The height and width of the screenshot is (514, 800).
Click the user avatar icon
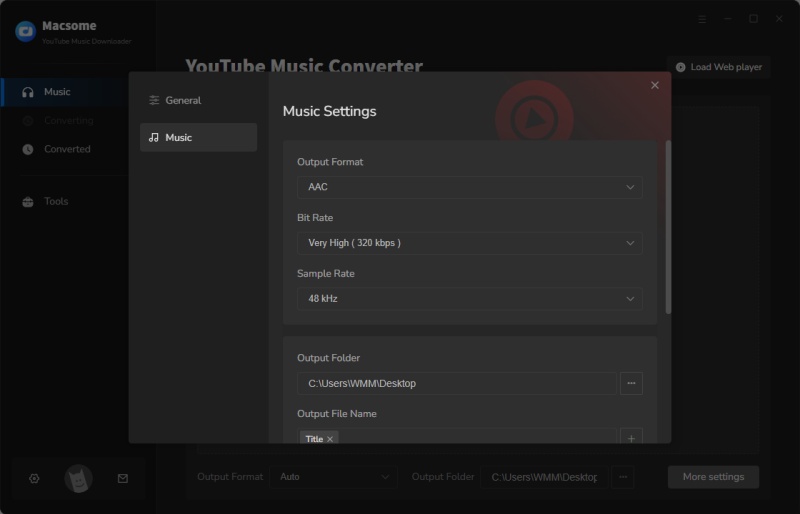point(78,478)
